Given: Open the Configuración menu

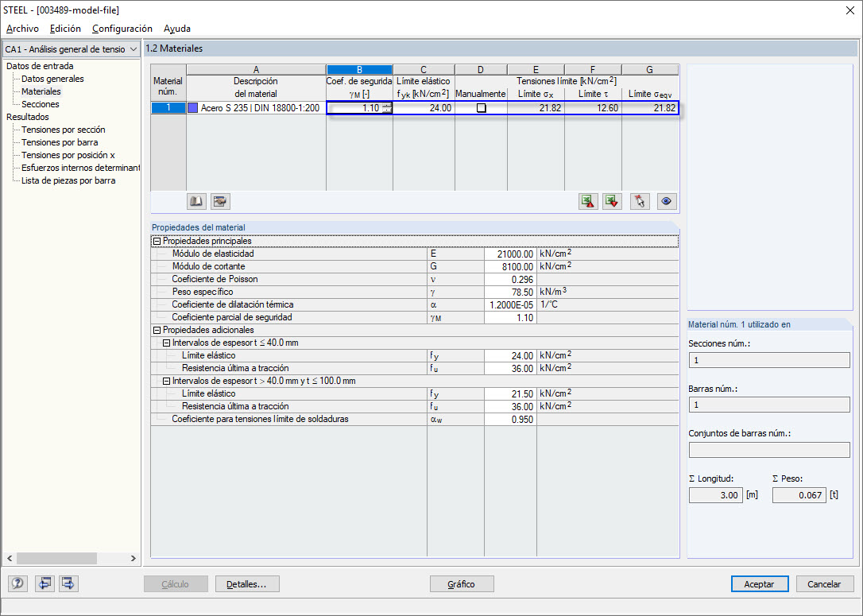Looking at the screenshot, I should pos(122,29).
